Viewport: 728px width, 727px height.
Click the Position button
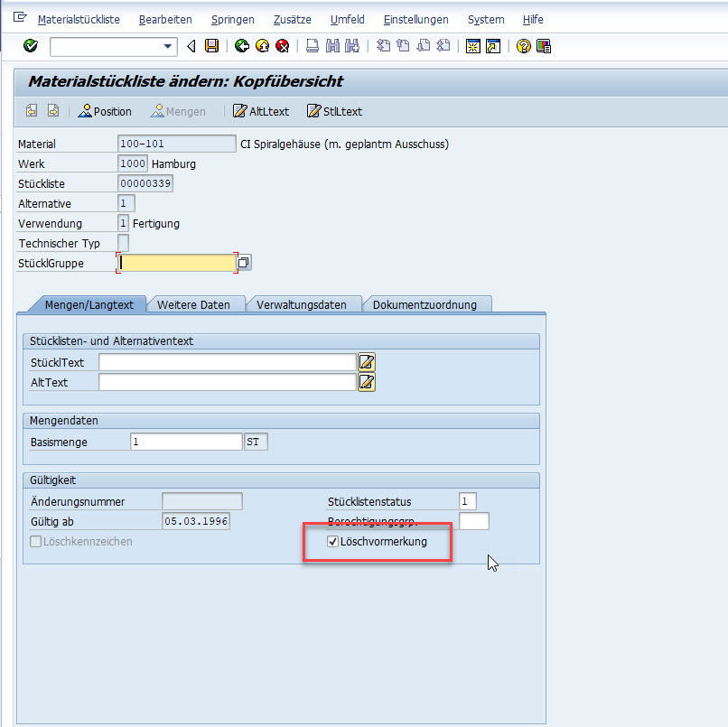105,111
